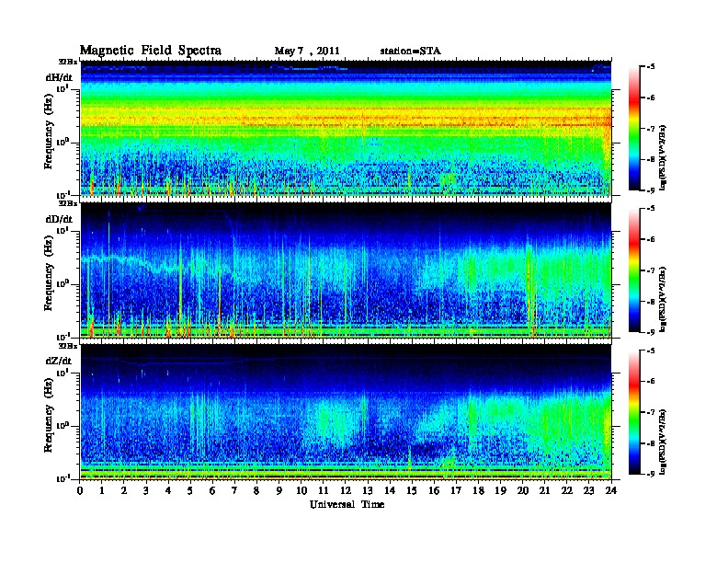Click the hour "20" tick label
The width and height of the screenshot is (728, 563).
click(523, 490)
